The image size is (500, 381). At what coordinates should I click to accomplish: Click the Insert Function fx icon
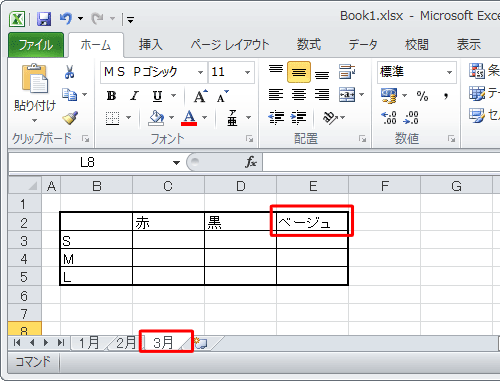click(x=251, y=162)
